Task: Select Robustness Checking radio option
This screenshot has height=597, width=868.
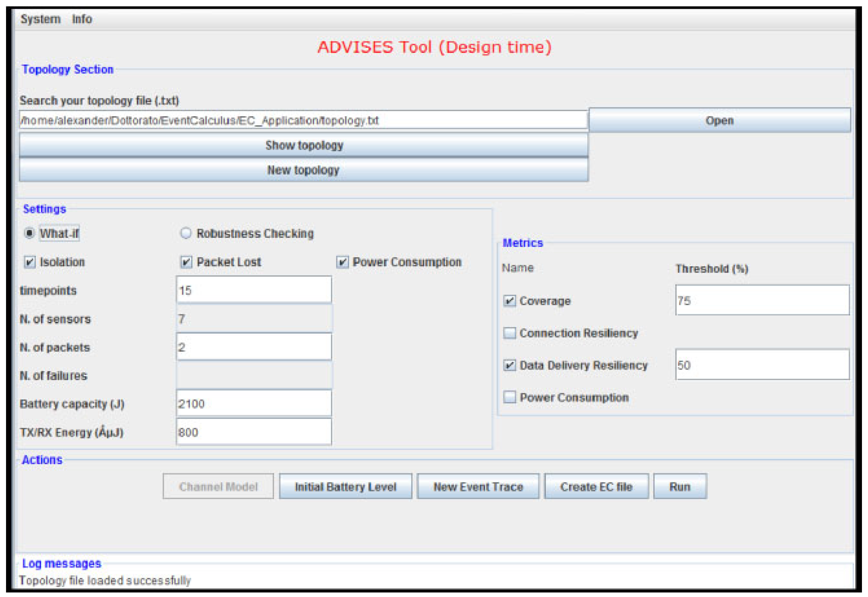Action: coord(186,233)
